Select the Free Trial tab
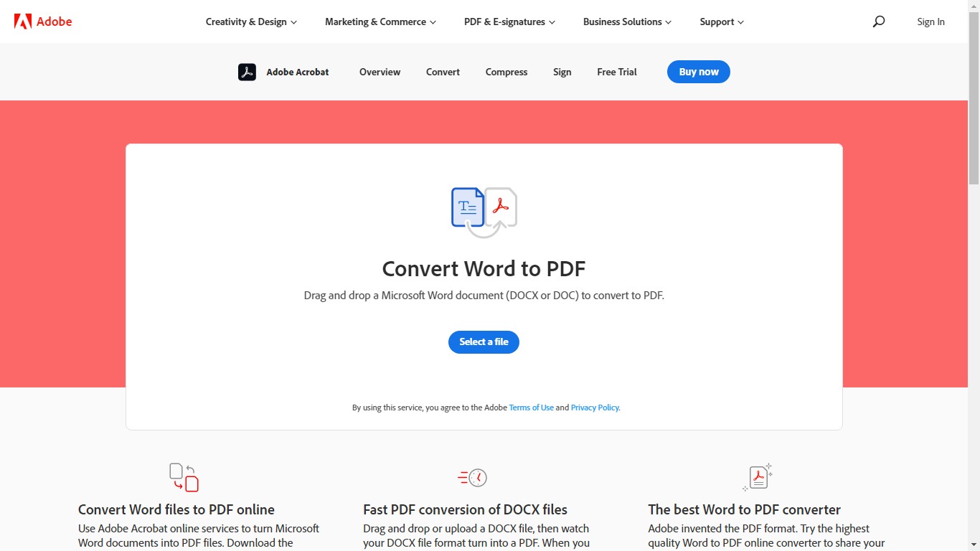980x551 pixels. (617, 72)
